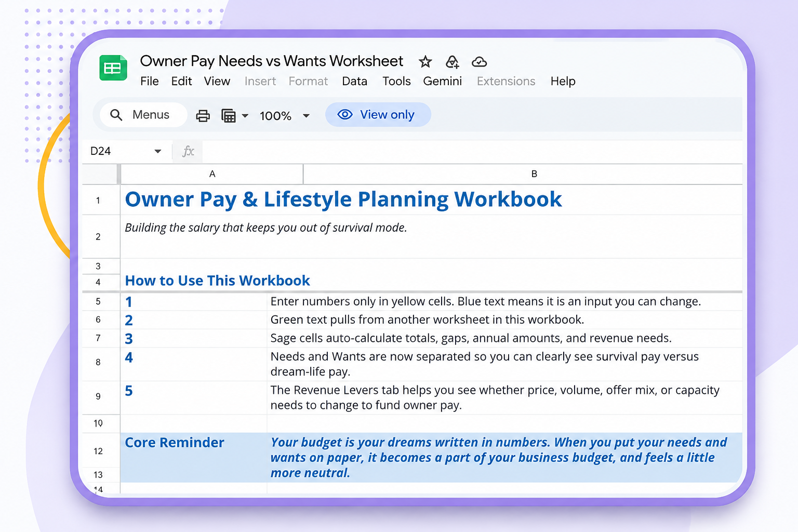Screen dimensions: 798x532
Task: Open the View menu
Action: 217,82
